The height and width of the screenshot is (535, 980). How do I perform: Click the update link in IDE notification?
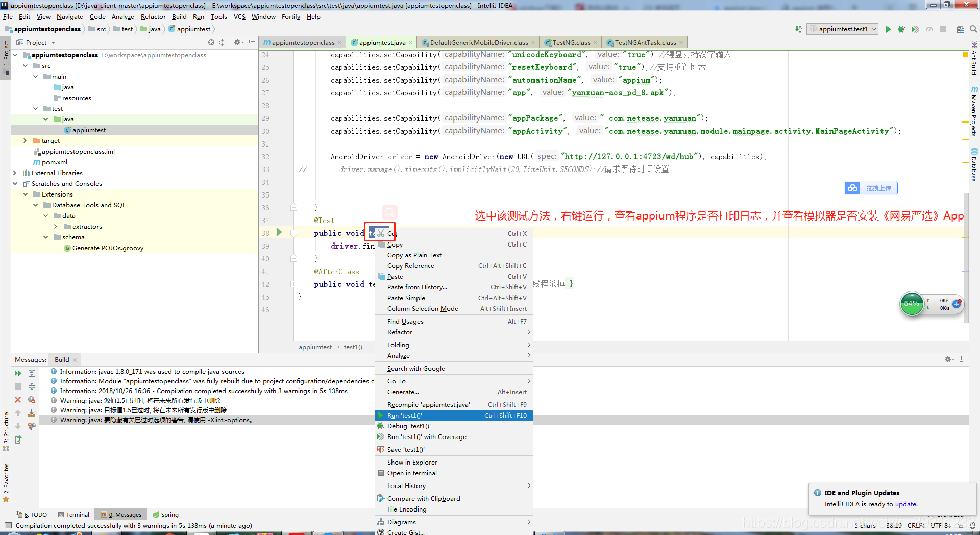(x=905, y=504)
